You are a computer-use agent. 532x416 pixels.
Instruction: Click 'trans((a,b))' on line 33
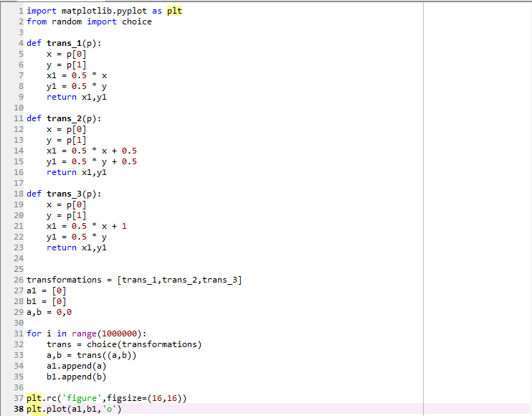tap(107, 355)
